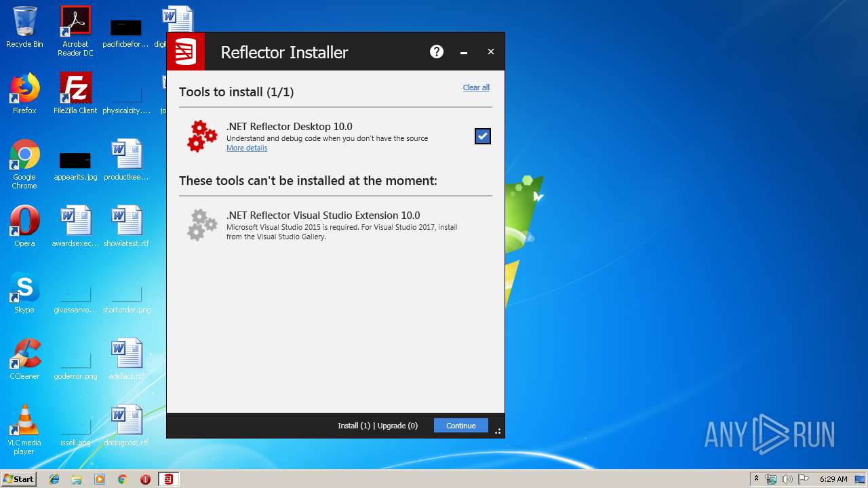The width and height of the screenshot is (868, 488).
Task: Click the Install (1) | Upgrade (0) status text
Action: coord(378,426)
